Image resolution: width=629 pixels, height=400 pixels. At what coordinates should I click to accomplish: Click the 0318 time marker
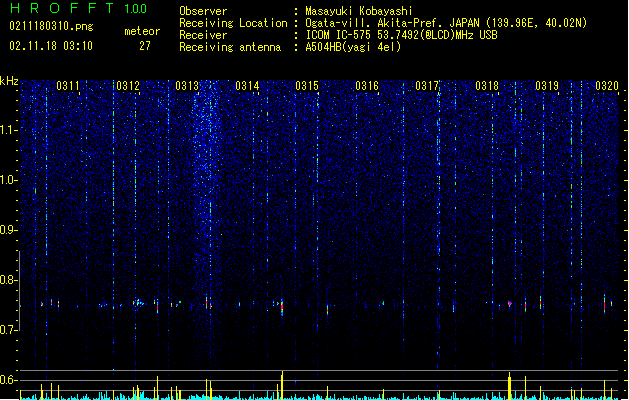point(487,86)
